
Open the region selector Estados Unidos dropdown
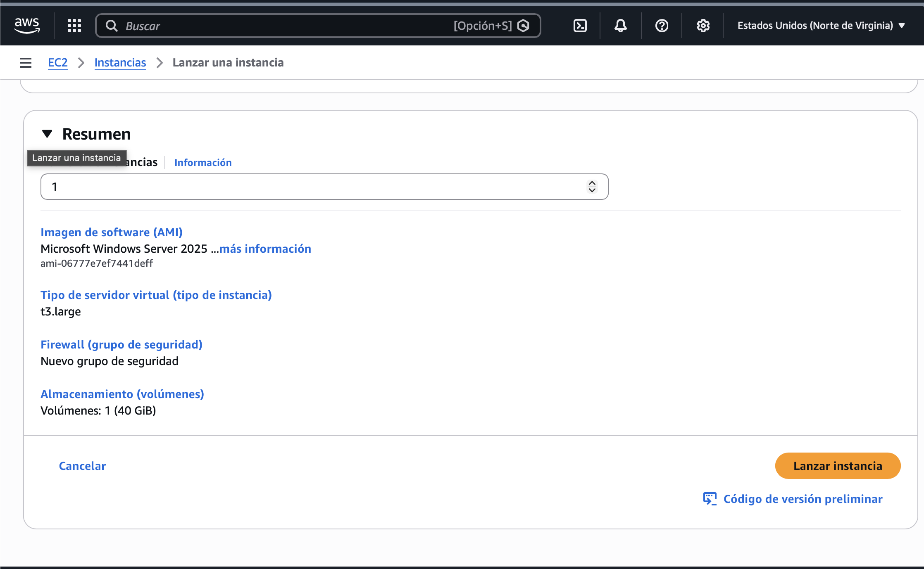point(821,26)
